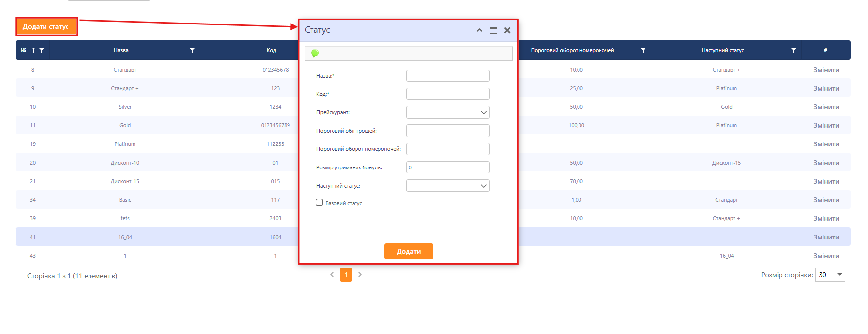The width and height of the screenshot is (868, 334).
Task: Click the filter icon in Назва column
Action: point(192,50)
